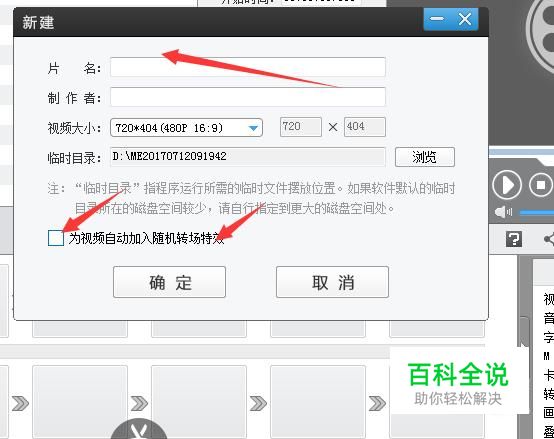
Task: Click the stop button in preview player
Action: tap(541, 185)
